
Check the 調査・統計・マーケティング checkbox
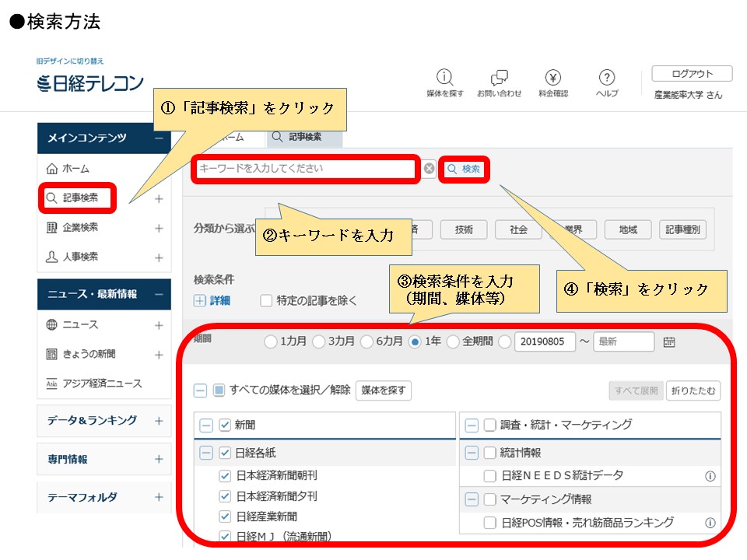489,425
